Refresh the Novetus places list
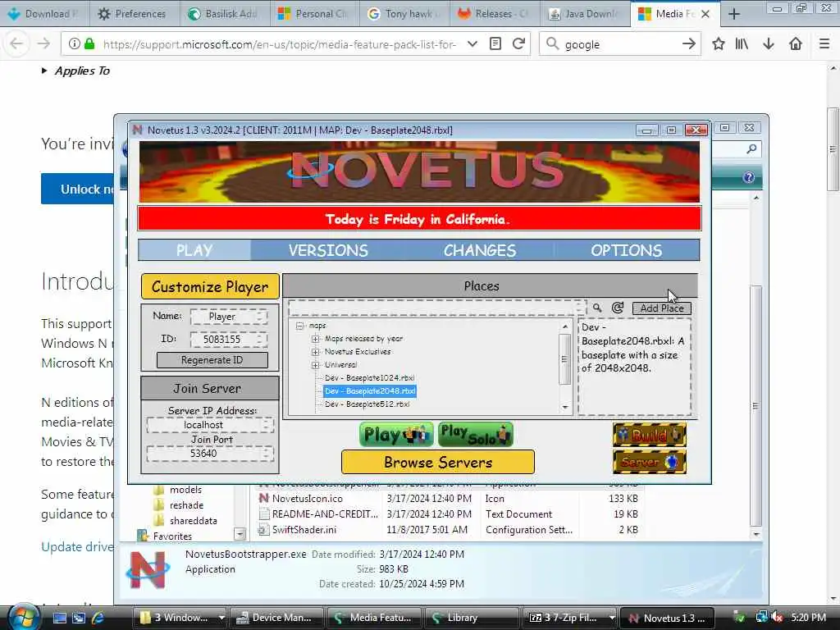 [x=618, y=308]
